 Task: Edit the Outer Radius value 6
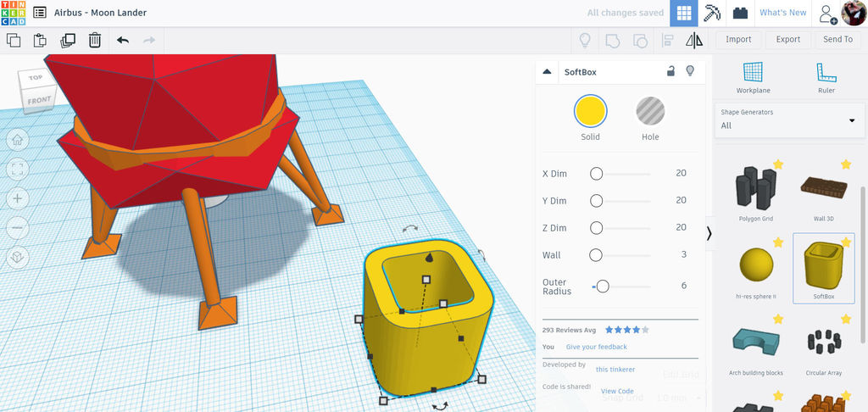click(684, 286)
